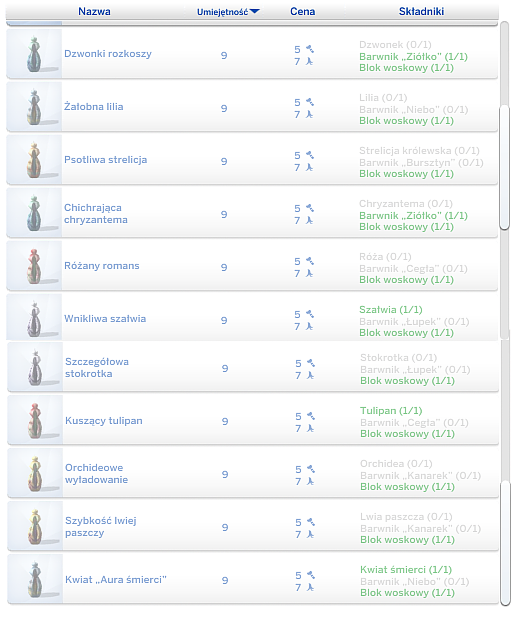Viewport: 516px width, 623px height.
Task: Click the Żałobna lilia candle icon
Action: coord(34,106)
